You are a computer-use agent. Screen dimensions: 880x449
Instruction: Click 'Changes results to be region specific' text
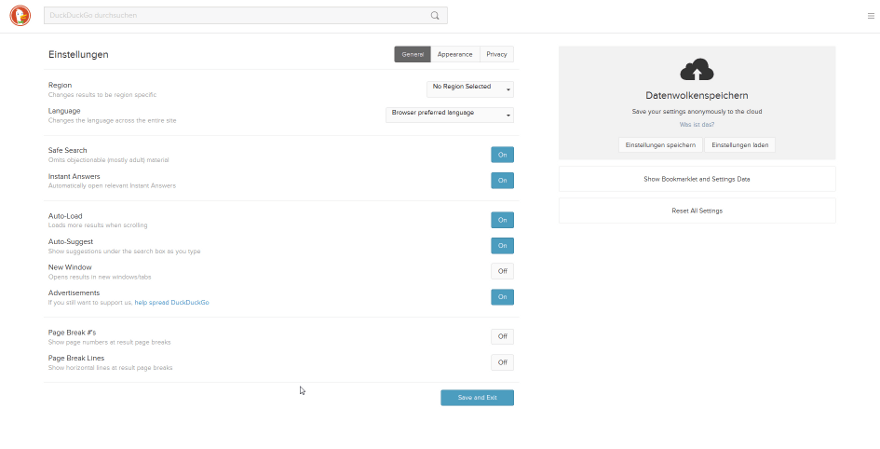point(102,95)
